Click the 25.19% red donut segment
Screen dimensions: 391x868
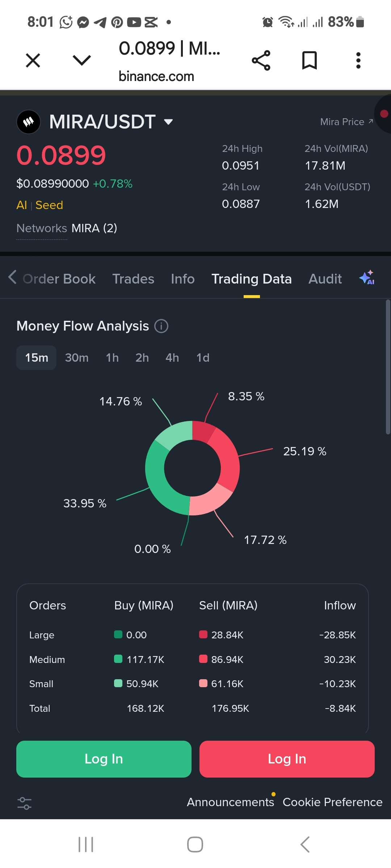227,459
